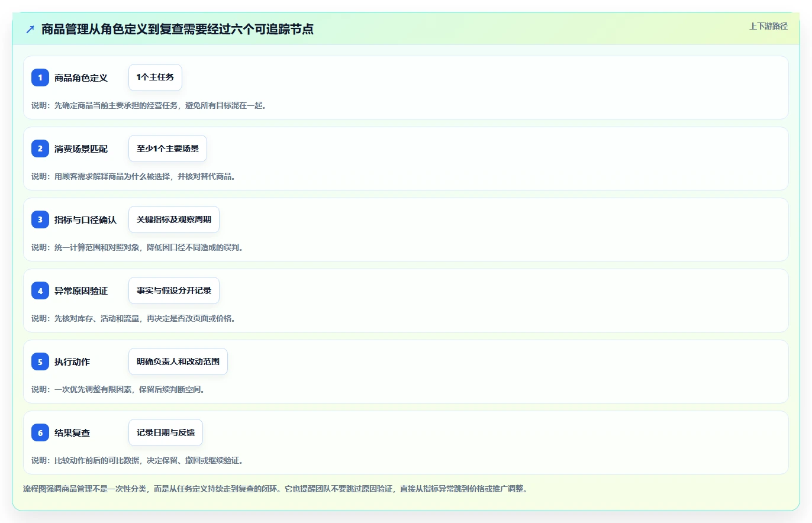Click the 记录日期与反馈 chip

coord(166,432)
